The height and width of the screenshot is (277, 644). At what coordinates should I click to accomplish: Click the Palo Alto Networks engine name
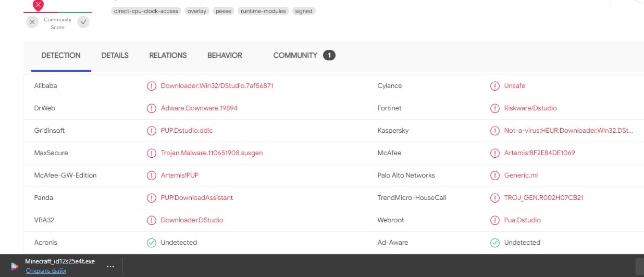406,175
